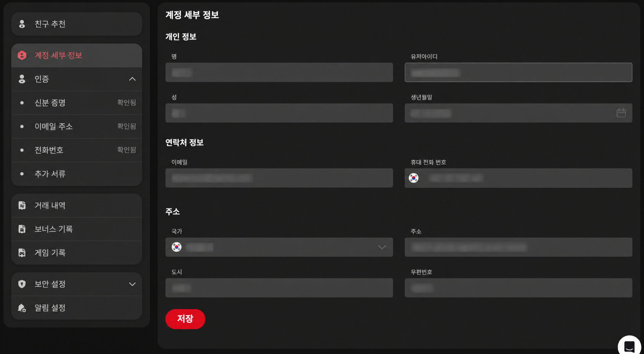Click the 우편번호 input field
644x354 pixels.
pos(518,288)
